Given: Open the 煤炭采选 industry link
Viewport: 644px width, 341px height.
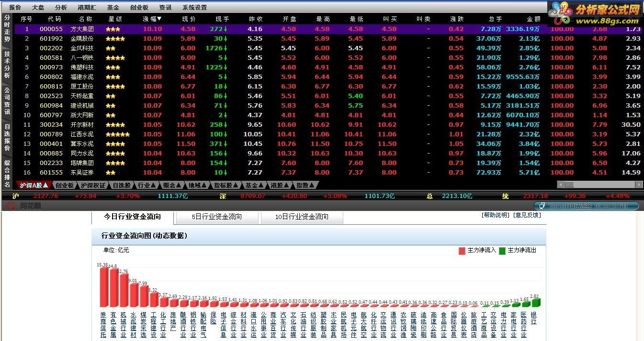Looking at the screenshot, I should (143, 325).
